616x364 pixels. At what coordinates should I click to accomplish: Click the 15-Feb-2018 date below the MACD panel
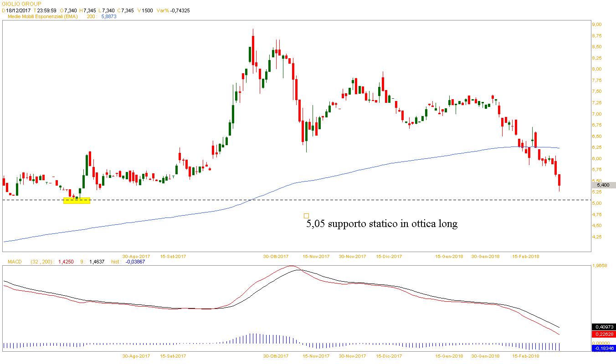click(x=526, y=356)
